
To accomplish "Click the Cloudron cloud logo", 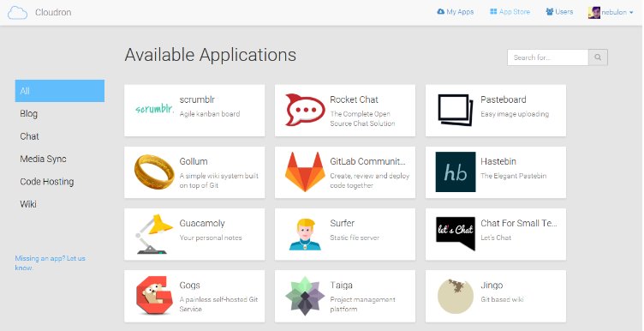I will pos(17,12).
